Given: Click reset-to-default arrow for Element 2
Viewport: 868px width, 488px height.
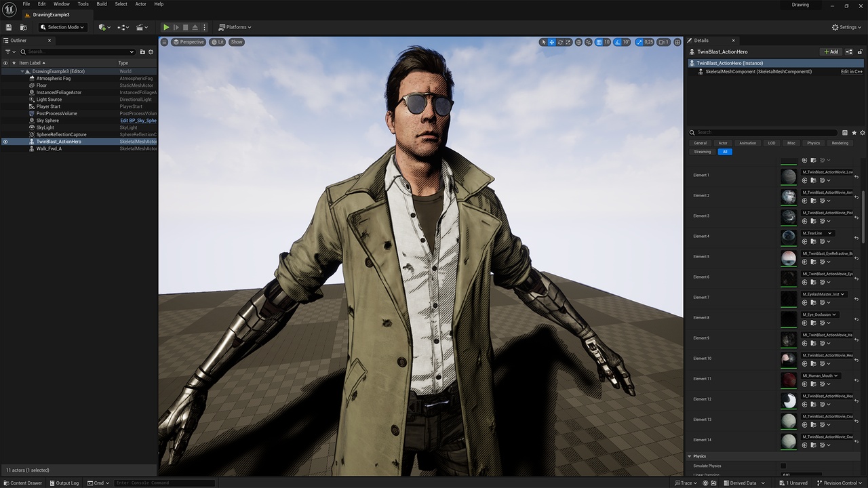Looking at the screenshot, I should click(x=856, y=197).
